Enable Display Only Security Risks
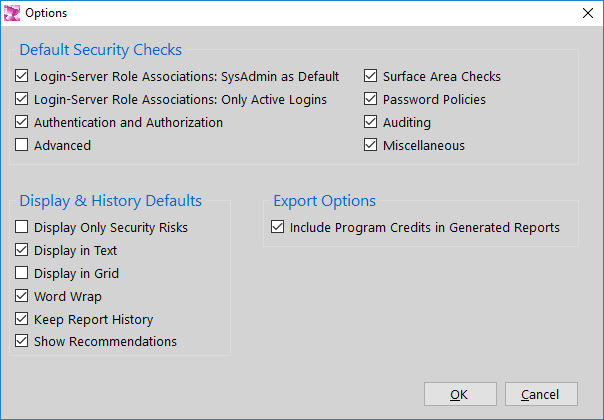This screenshot has width=604, height=420. coord(22,227)
